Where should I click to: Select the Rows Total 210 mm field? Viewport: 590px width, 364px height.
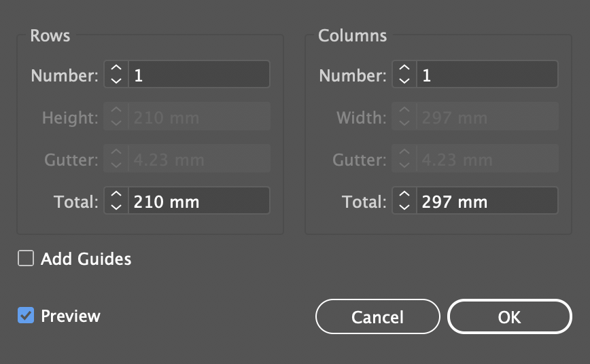[198, 201]
